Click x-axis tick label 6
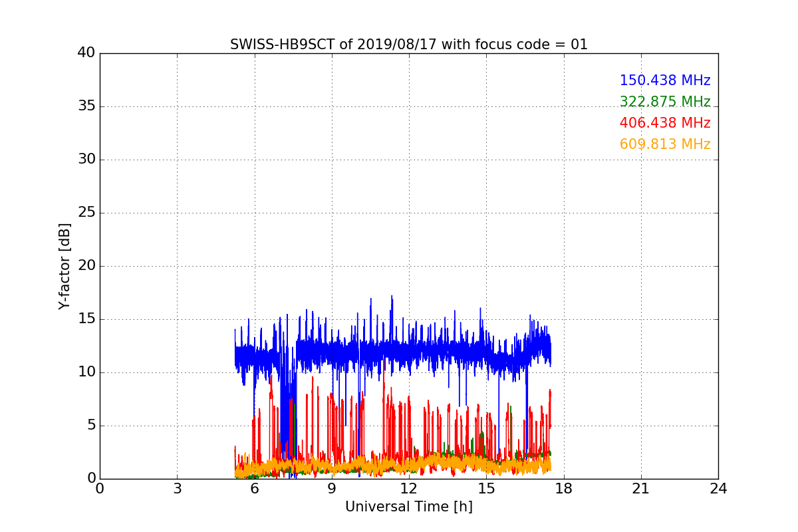The height and width of the screenshot is (532, 798). point(255,489)
